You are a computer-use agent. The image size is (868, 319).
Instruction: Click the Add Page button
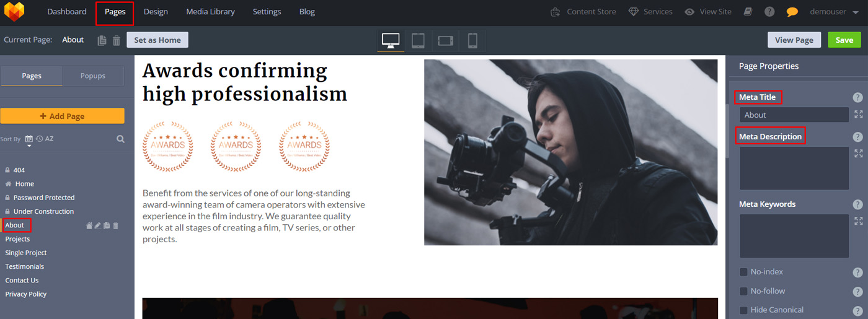click(62, 116)
